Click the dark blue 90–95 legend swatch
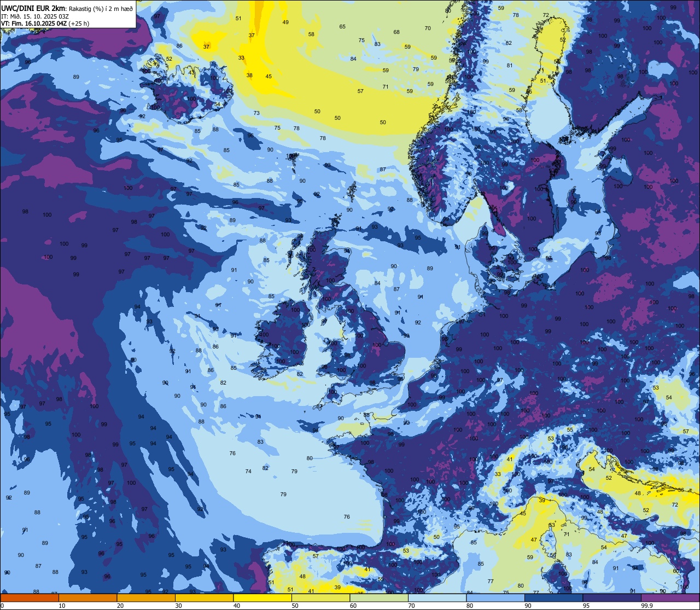Viewport: 700px width, 610px height. (x=553, y=598)
